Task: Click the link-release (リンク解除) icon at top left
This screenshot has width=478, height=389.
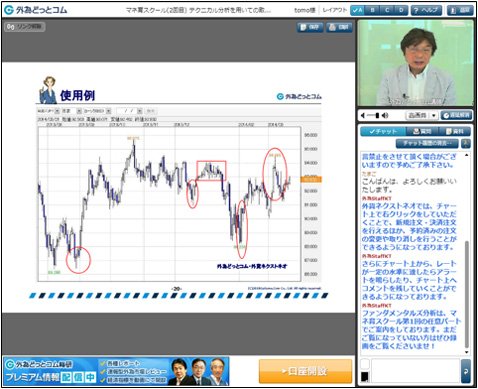Action: coord(24,27)
